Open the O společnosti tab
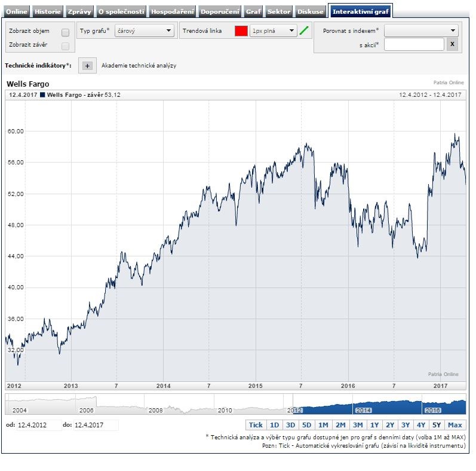 coord(121,11)
